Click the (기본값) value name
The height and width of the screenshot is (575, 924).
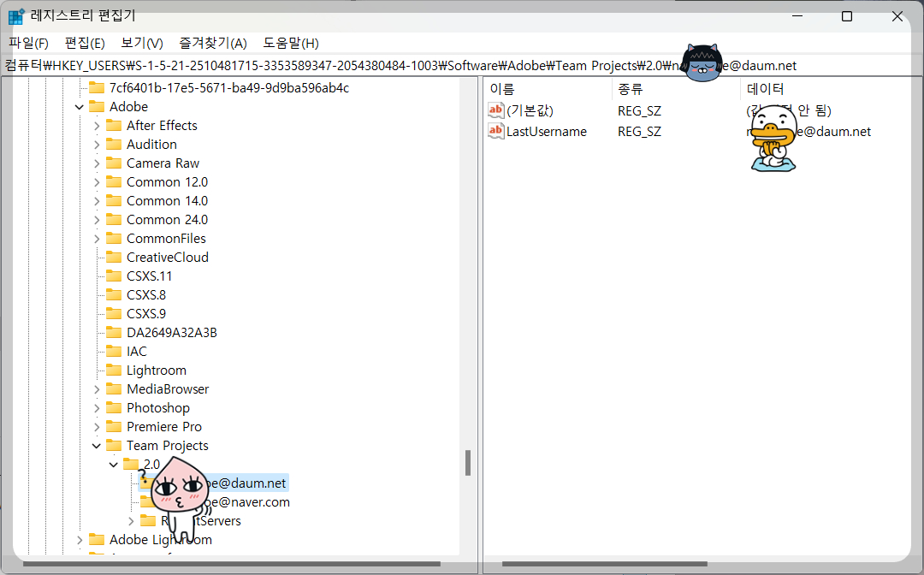point(530,110)
